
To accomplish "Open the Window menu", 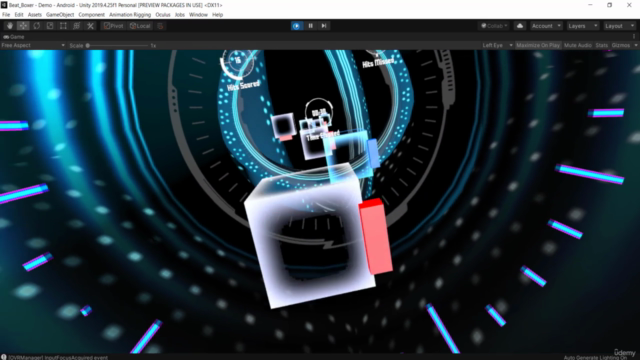I will click(198, 15).
